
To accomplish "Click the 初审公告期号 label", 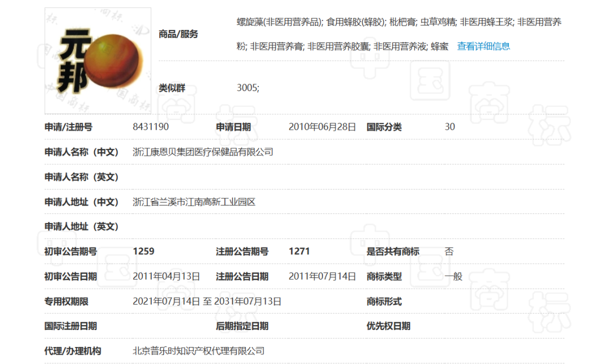I will coord(71,251).
